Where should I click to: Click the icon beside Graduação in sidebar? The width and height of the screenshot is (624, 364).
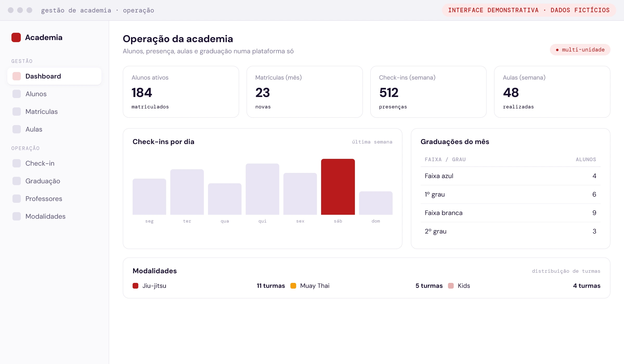pyautogui.click(x=17, y=181)
